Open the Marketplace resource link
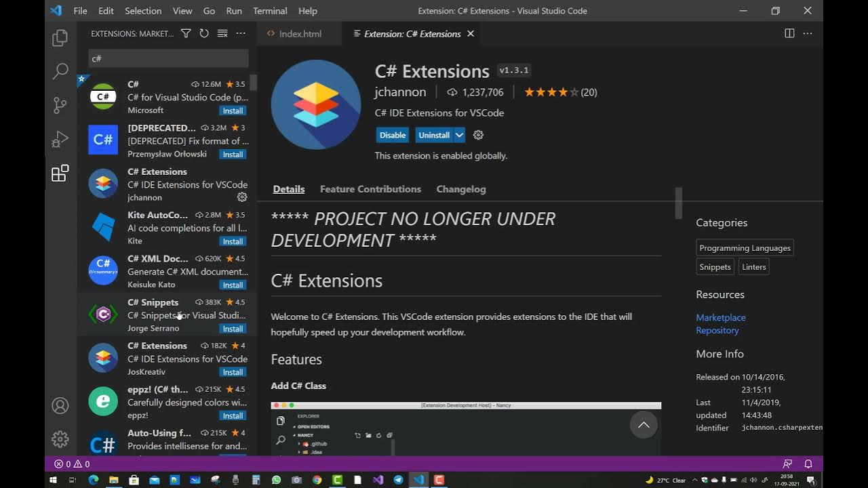 [721, 317]
